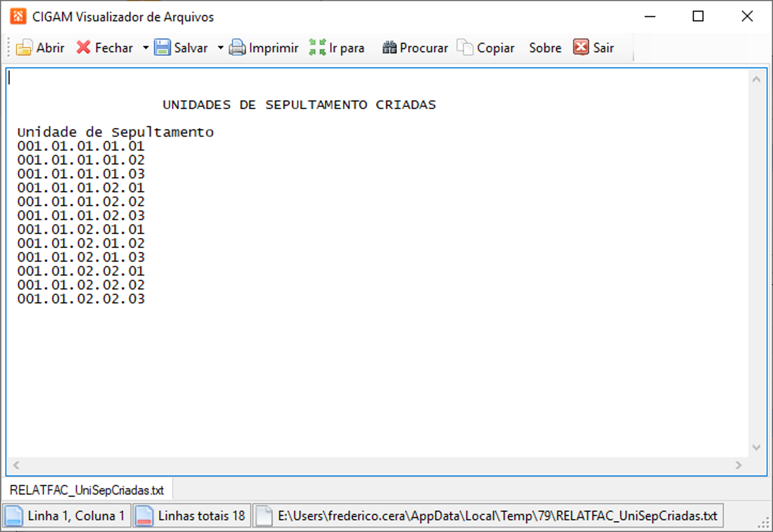Click the Procurar binoculars icon
The height and width of the screenshot is (532, 773).
389,47
